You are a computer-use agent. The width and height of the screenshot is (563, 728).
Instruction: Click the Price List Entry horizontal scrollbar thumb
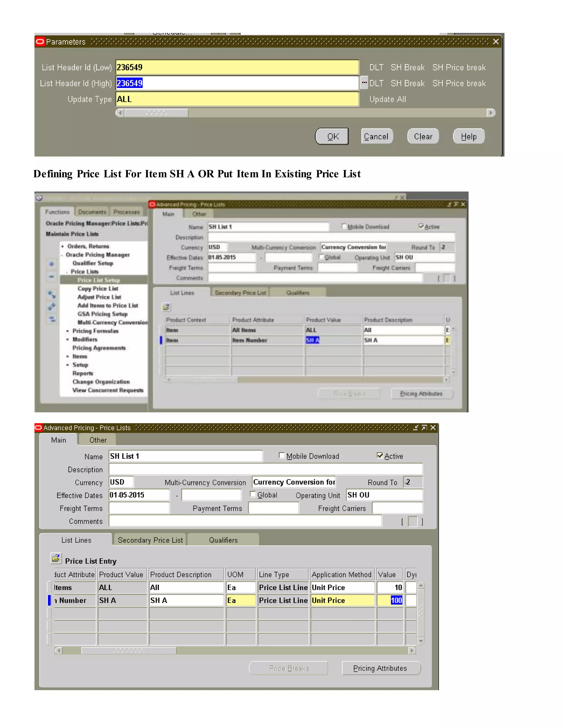coord(129,650)
